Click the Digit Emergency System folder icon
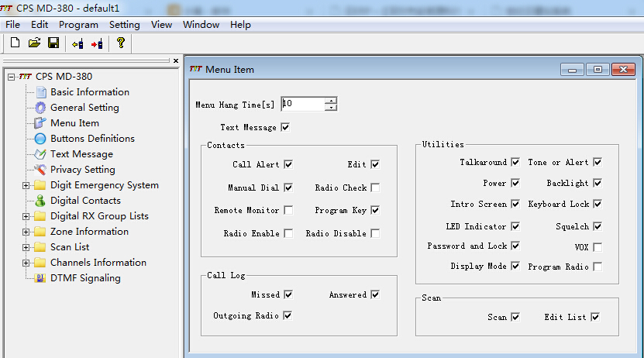The width and height of the screenshot is (644, 358). point(40,185)
